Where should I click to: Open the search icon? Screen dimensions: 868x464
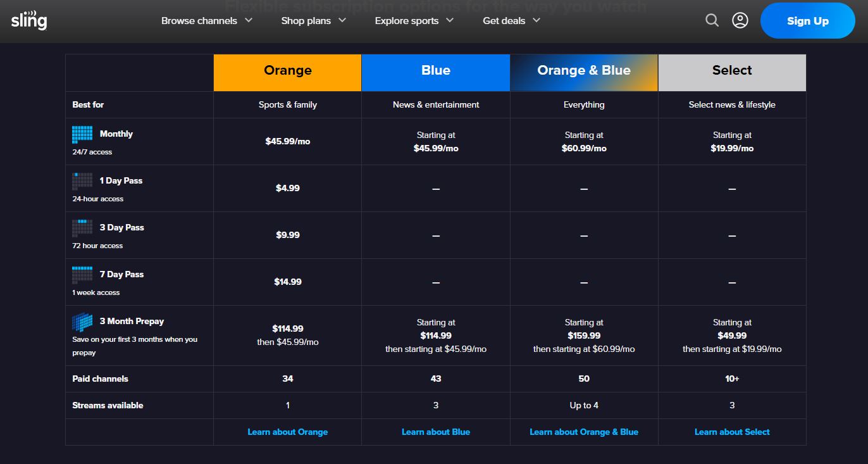pos(712,20)
